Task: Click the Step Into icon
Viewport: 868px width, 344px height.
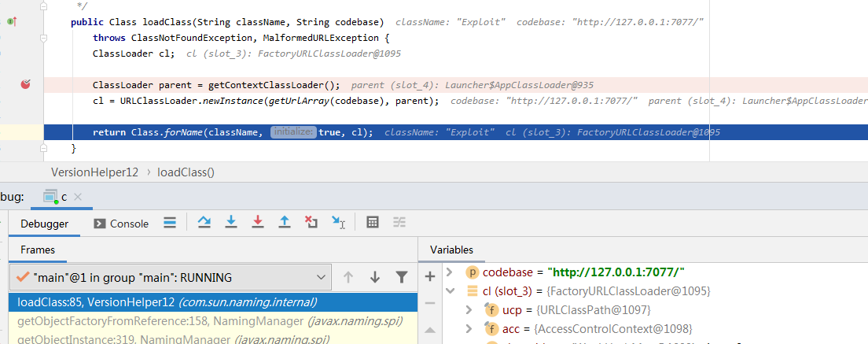Action: coord(231,223)
